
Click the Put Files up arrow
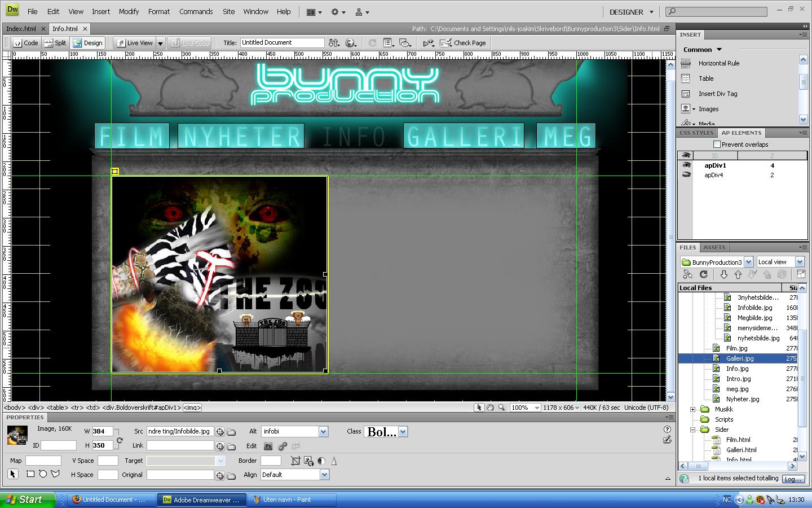click(738, 274)
